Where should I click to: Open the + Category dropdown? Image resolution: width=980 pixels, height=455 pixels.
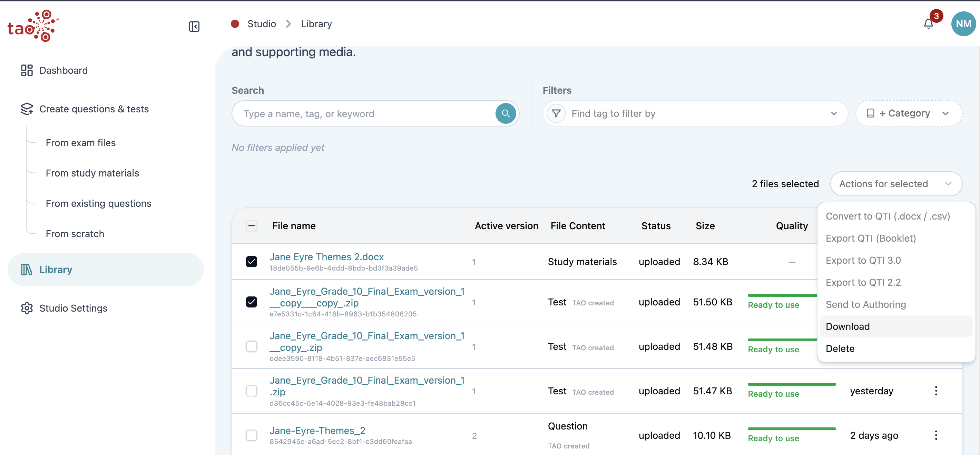[909, 113]
